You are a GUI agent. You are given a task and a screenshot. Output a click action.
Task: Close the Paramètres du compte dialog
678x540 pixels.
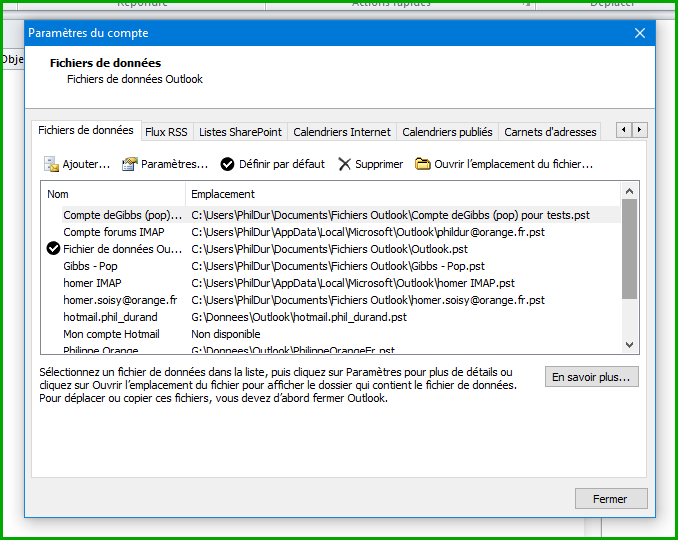[640, 33]
